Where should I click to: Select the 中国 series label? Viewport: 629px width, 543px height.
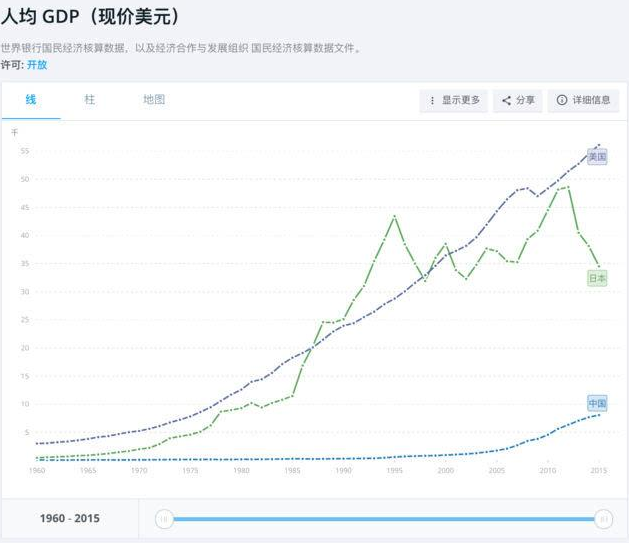pos(597,403)
